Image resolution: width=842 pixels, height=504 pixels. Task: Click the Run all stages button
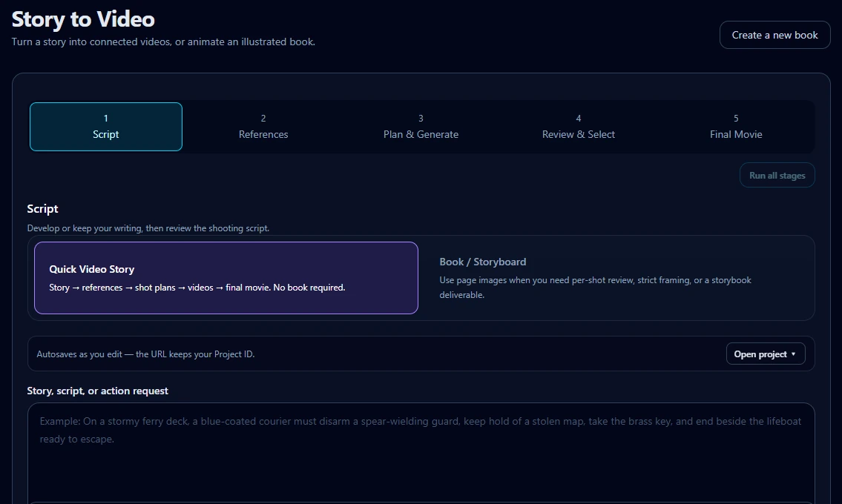pos(777,176)
